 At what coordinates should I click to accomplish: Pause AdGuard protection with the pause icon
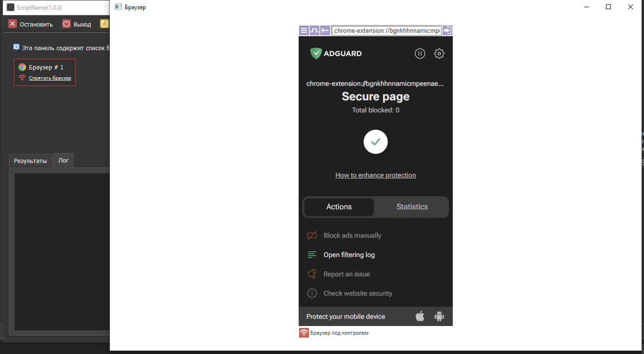[x=420, y=54]
